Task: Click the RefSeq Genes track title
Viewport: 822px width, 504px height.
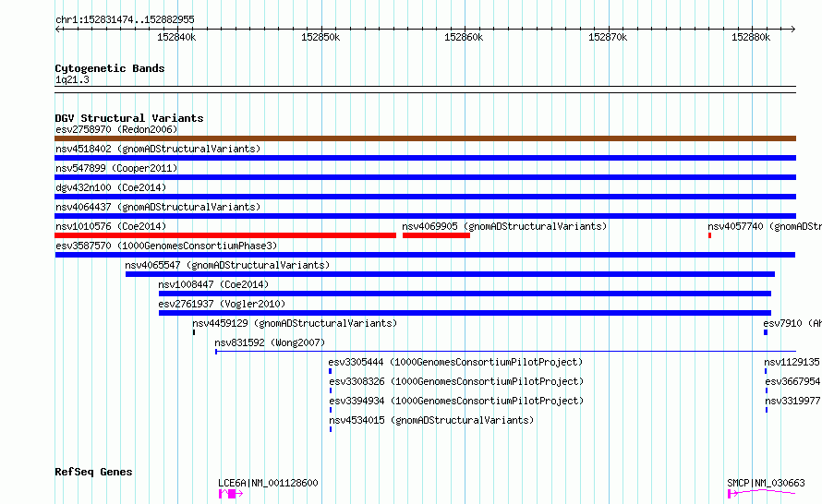Action: coord(93,472)
